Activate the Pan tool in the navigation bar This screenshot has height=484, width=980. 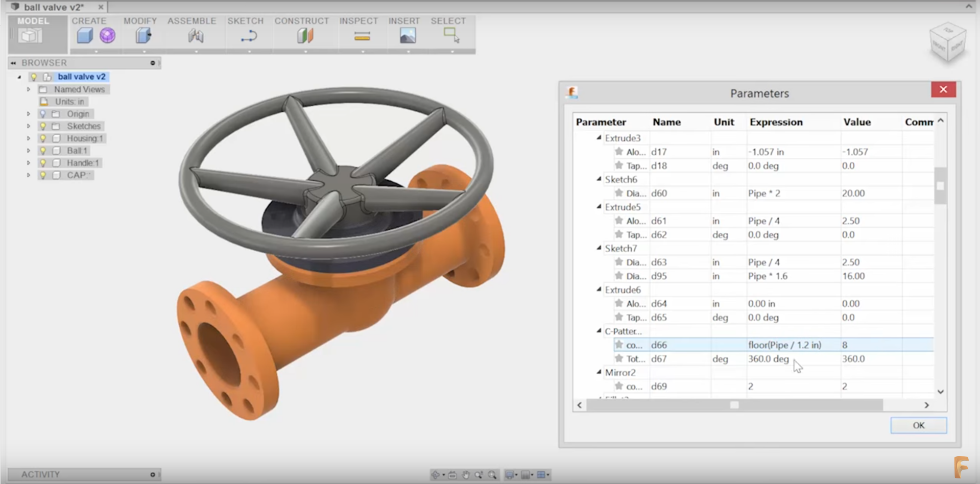(465, 475)
